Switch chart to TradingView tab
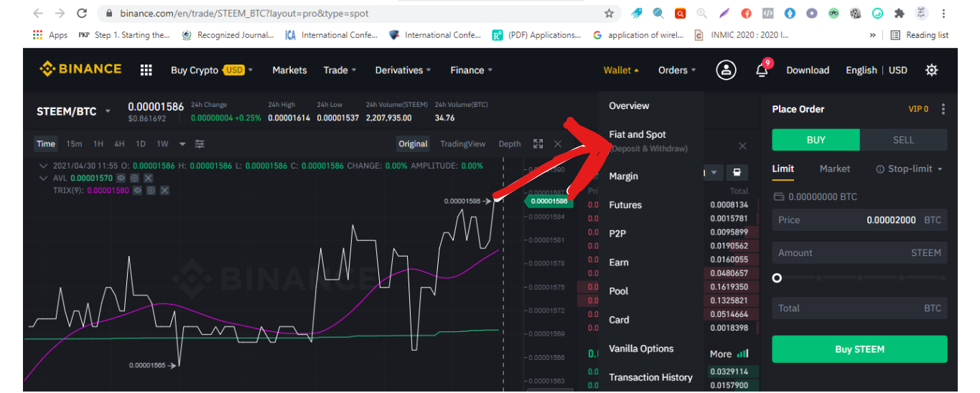The image size is (980, 393). tap(462, 143)
